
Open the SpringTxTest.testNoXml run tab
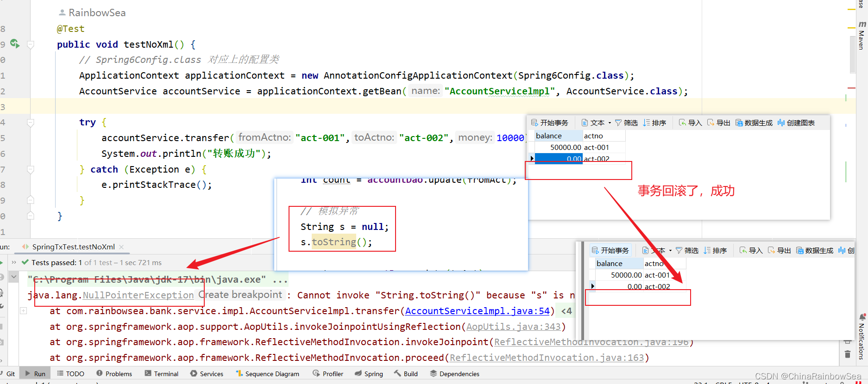click(73, 247)
